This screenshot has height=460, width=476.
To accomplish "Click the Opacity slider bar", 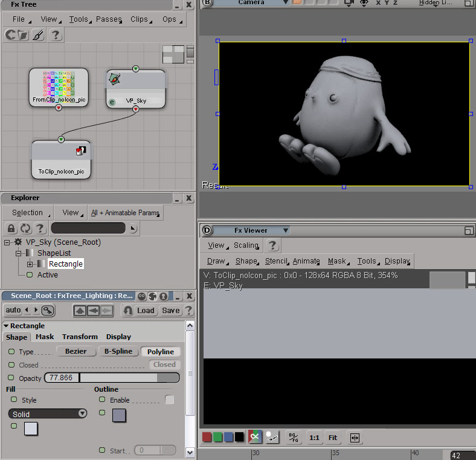I will click(129, 378).
